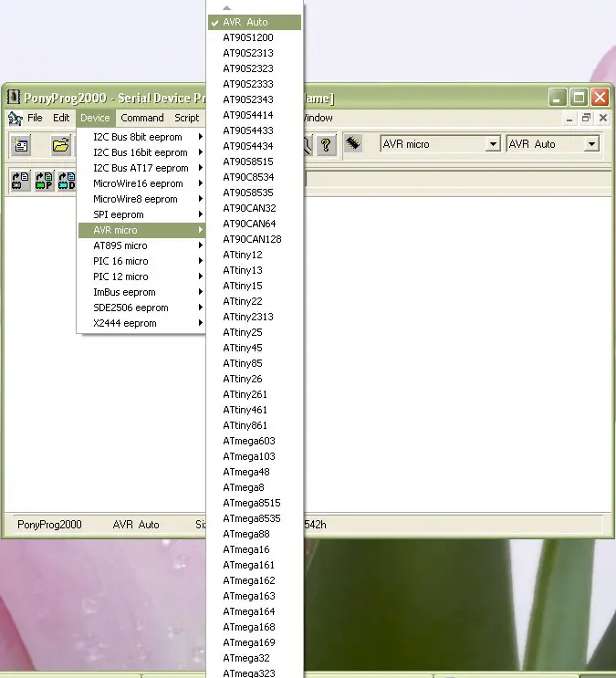Image resolution: width=616 pixels, height=678 pixels.
Task: Click the New Window toolbar icon
Action: click(20, 145)
